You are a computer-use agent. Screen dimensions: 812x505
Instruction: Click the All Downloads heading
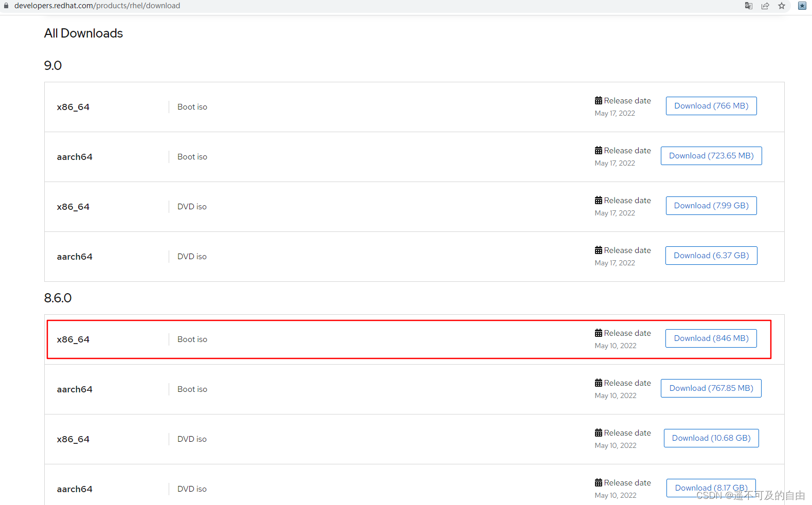(x=83, y=33)
